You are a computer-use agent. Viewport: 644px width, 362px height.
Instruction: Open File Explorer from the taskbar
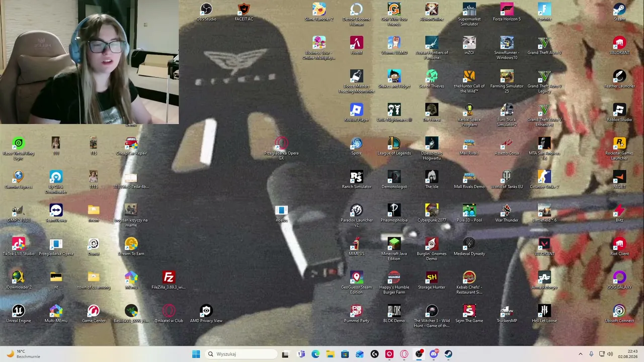click(x=330, y=354)
